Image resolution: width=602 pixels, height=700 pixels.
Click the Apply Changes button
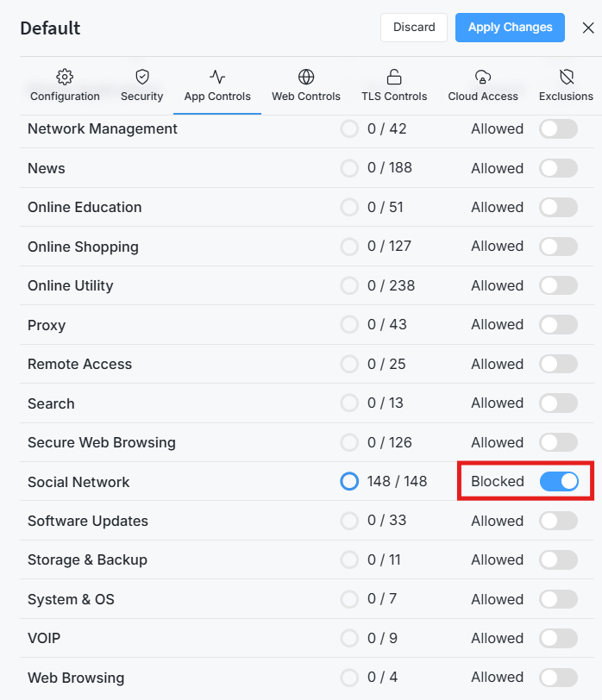[x=510, y=28]
